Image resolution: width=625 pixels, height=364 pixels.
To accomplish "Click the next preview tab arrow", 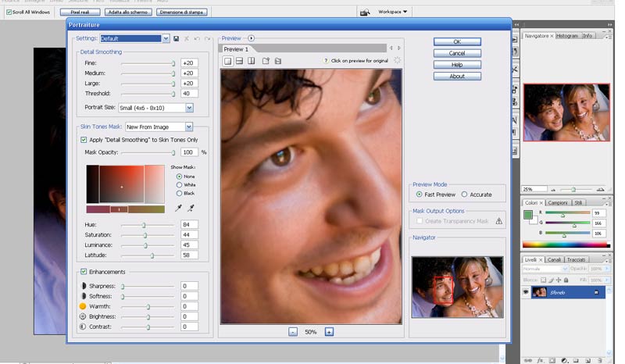I will pos(398,48).
